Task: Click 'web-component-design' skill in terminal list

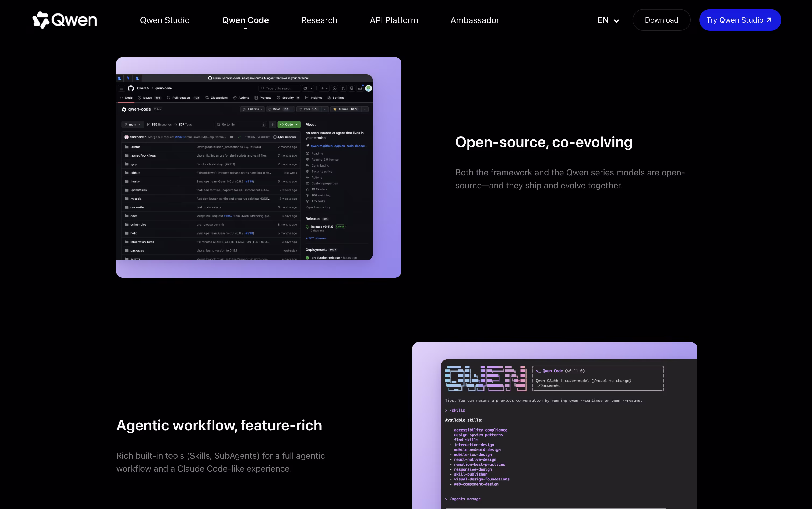Action: [x=476, y=484]
